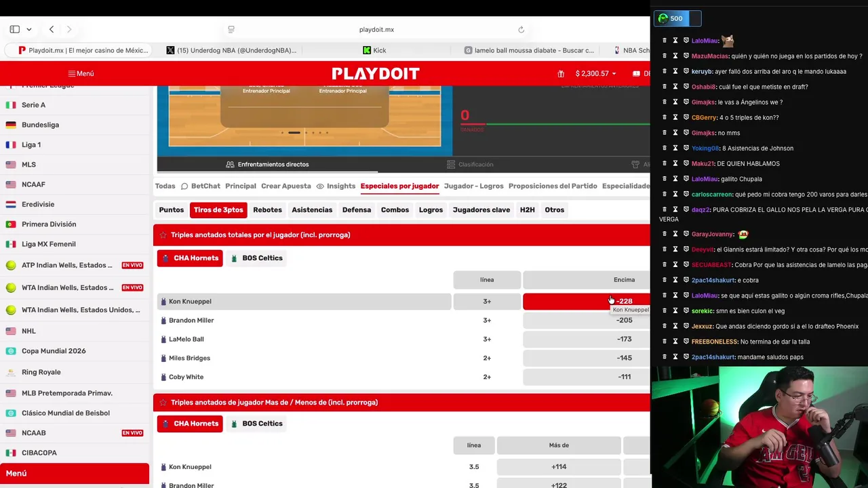Select the Puntos category button
The image size is (868, 488).
tap(172, 210)
